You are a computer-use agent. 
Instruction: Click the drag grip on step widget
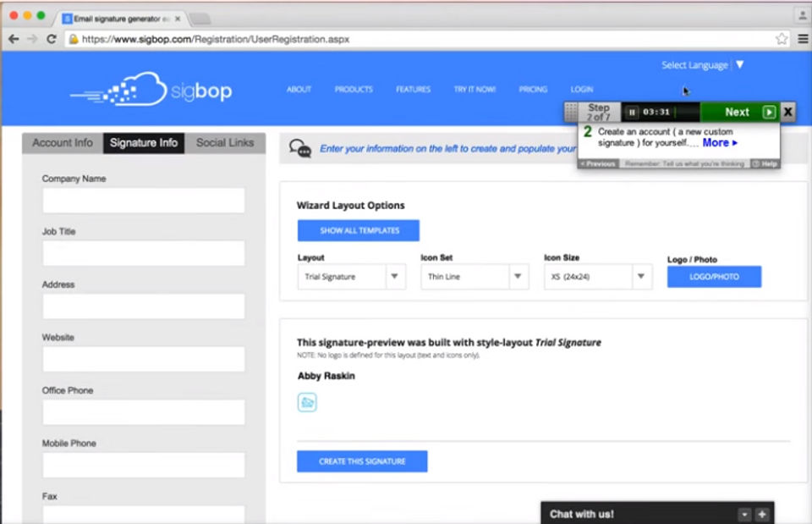[x=571, y=112]
